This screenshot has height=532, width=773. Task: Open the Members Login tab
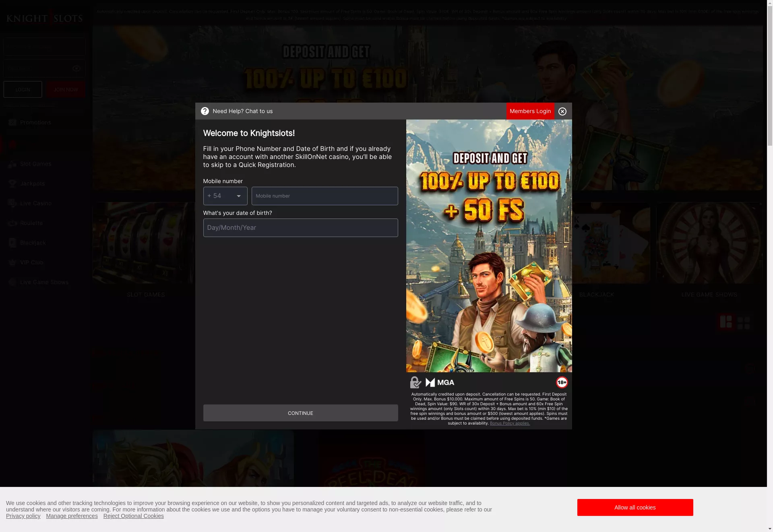(x=530, y=111)
